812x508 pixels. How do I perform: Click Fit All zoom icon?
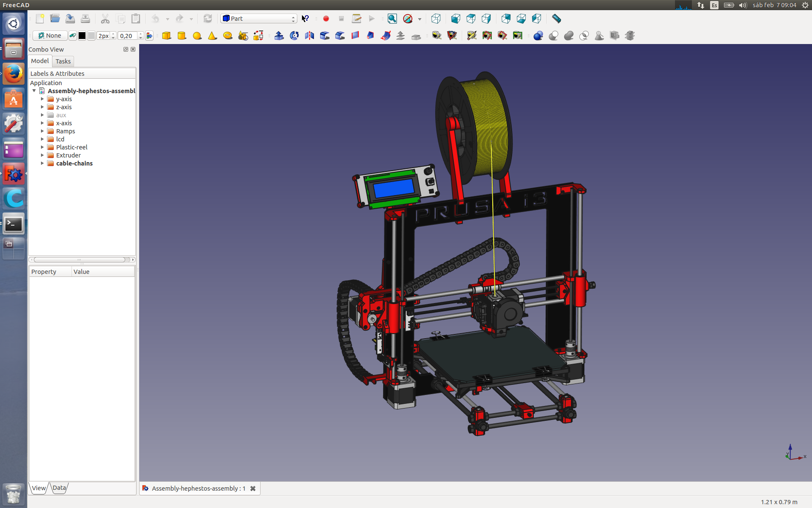392,19
